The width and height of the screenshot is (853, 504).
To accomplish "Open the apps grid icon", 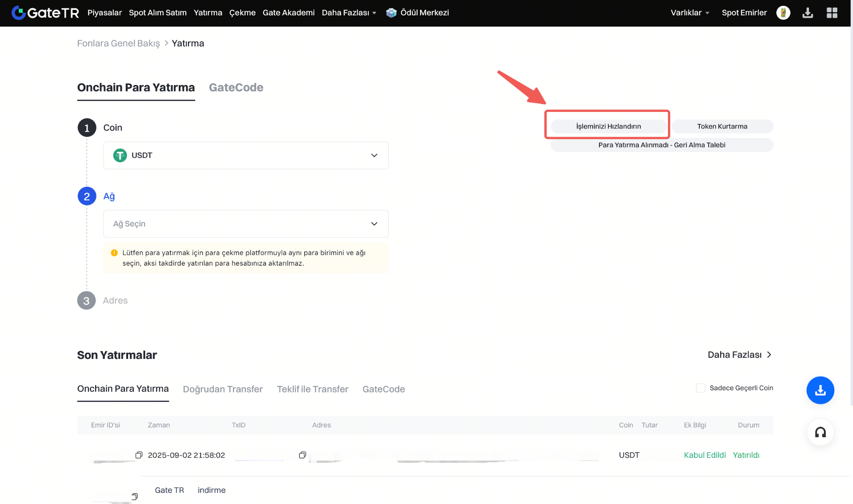I will coord(832,13).
